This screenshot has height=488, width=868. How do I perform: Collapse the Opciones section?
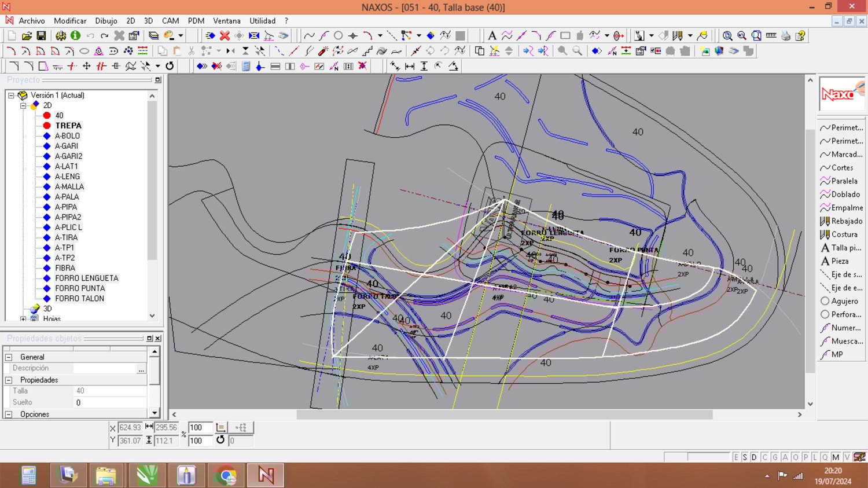[x=9, y=414]
